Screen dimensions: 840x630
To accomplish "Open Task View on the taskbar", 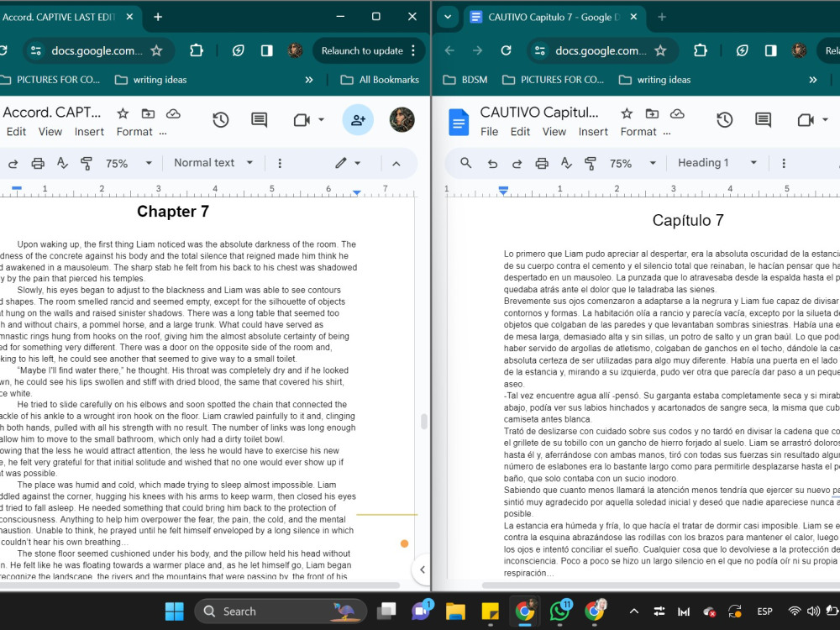I will click(x=386, y=612).
